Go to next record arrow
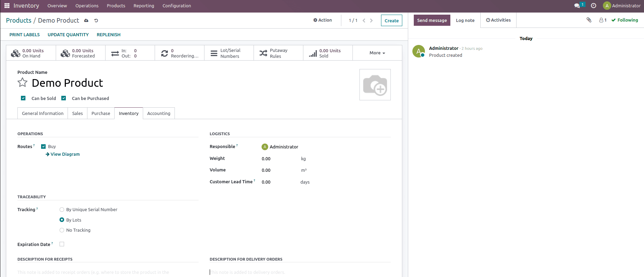The width and height of the screenshot is (644, 277). tap(371, 21)
